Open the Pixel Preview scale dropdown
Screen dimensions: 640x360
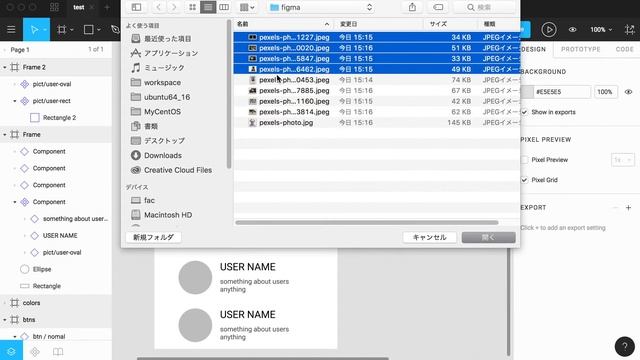click(x=622, y=160)
